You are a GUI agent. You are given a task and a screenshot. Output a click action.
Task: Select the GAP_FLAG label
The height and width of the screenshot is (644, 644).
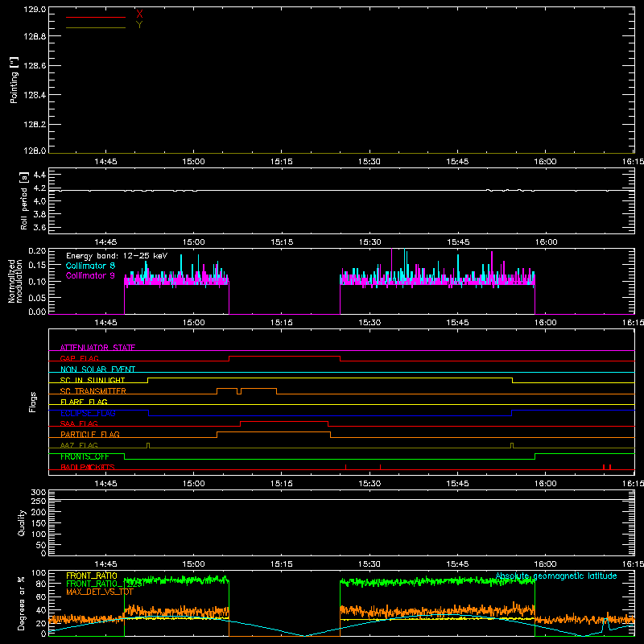[80, 358]
